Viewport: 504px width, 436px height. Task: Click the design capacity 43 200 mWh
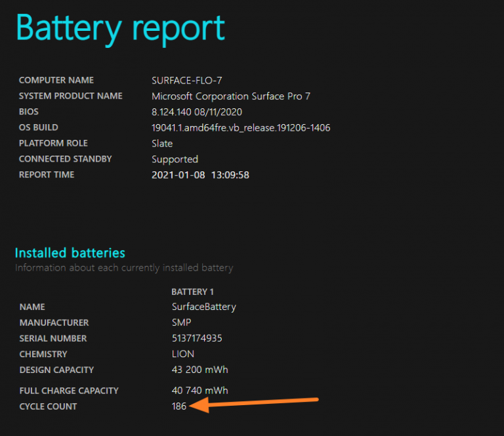(x=199, y=370)
